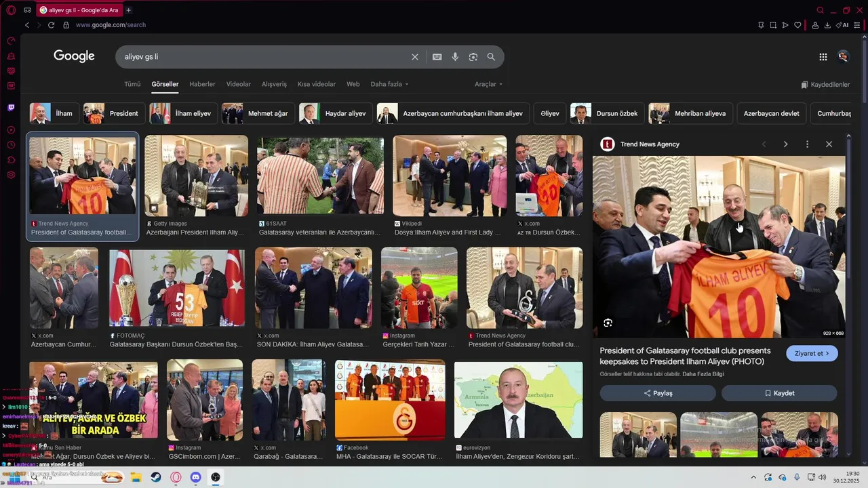Select the Görseller tab

(165, 84)
